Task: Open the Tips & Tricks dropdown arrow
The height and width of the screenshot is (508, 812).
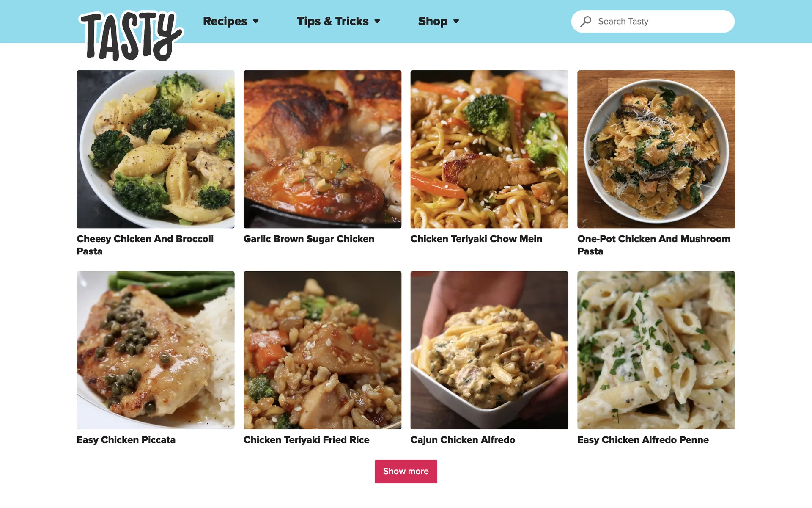Action: point(377,21)
